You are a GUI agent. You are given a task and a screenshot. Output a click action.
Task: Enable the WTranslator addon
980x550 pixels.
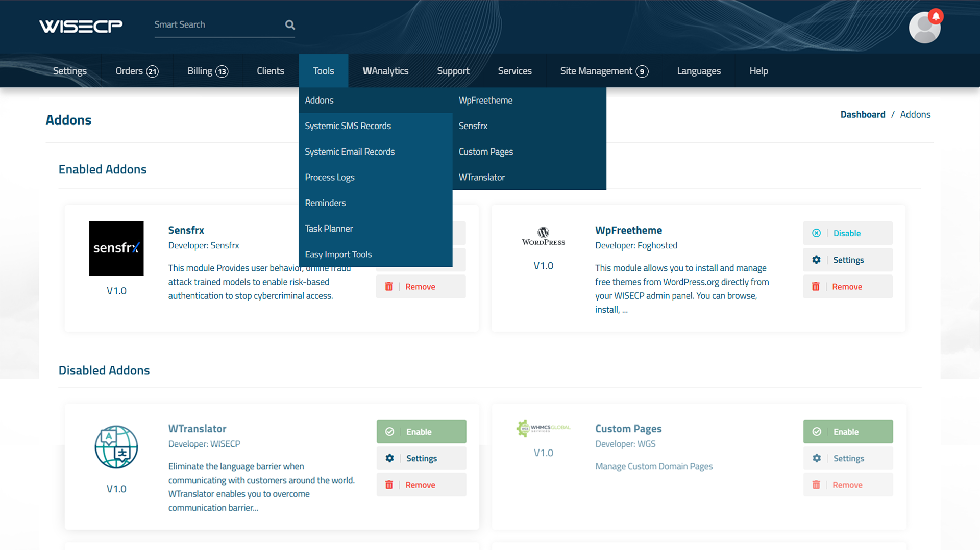(422, 432)
